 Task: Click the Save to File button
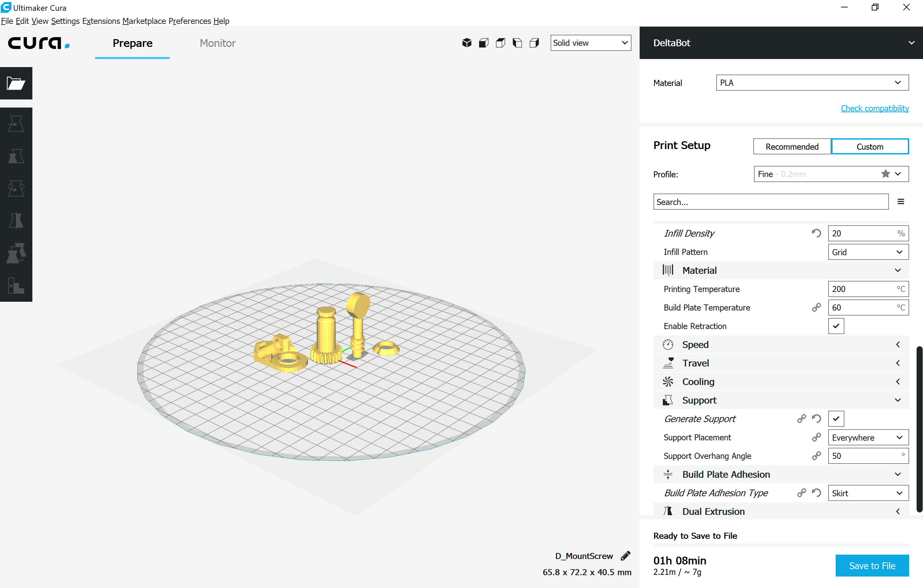coord(872,565)
